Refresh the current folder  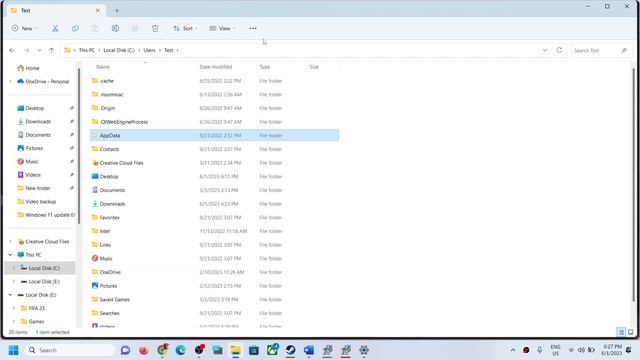pos(559,50)
